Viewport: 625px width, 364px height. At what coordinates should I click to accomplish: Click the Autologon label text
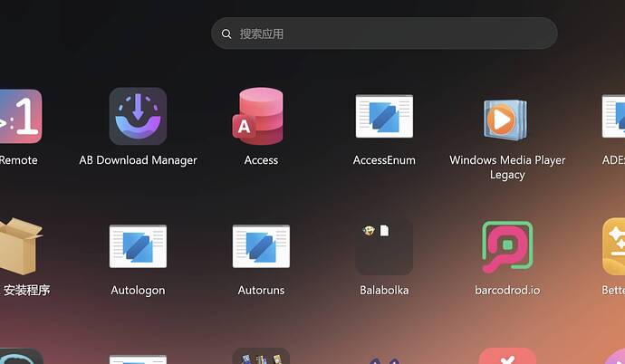pyautogui.click(x=138, y=291)
